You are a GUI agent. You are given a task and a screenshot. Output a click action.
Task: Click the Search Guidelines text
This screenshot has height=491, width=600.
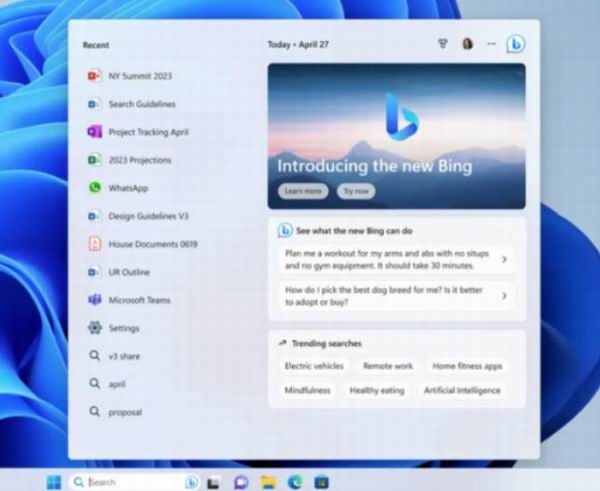(142, 104)
